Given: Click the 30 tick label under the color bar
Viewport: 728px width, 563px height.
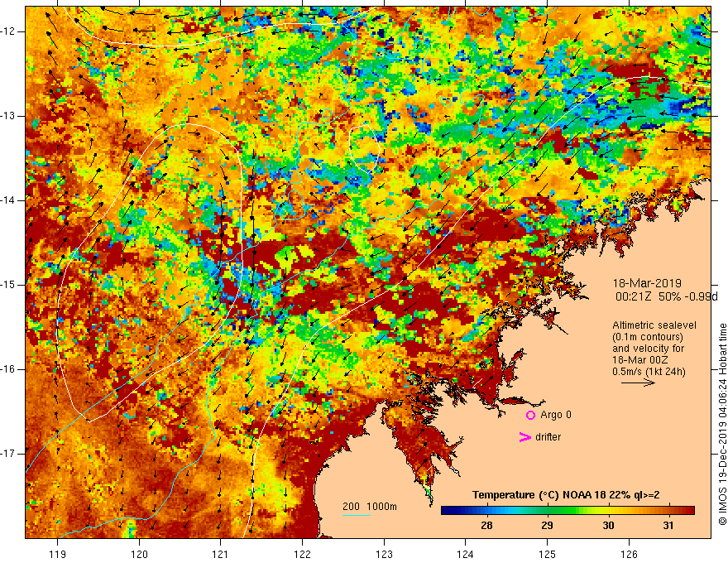Looking at the screenshot, I should [x=608, y=526].
